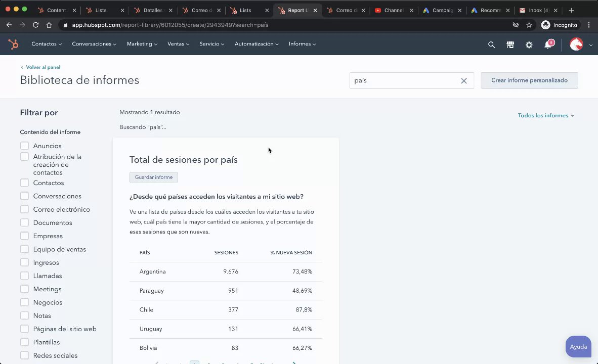Open the Informes menu
The height and width of the screenshot is (364, 598).
[302, 44]
